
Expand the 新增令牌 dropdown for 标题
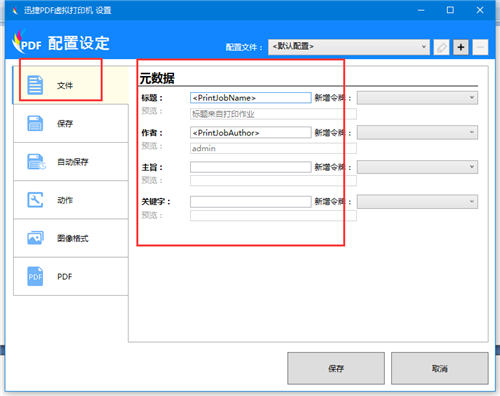417,98
